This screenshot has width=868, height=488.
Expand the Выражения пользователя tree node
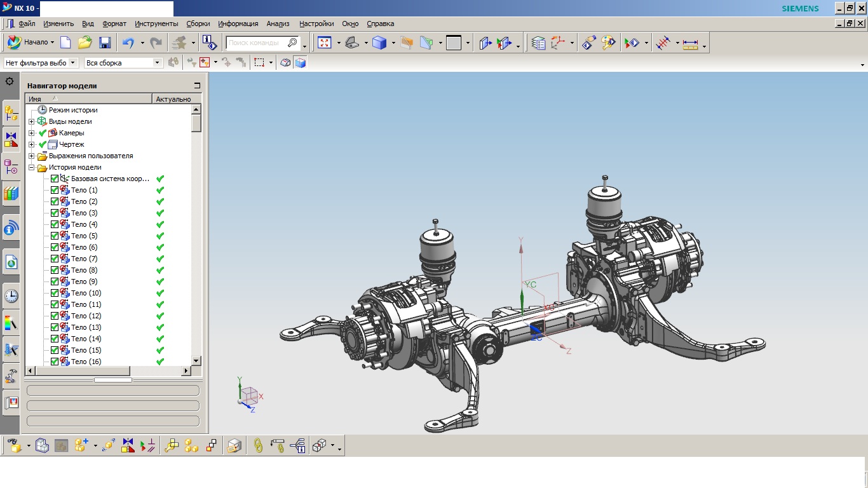pyautogui.click(x=32, y=156)
